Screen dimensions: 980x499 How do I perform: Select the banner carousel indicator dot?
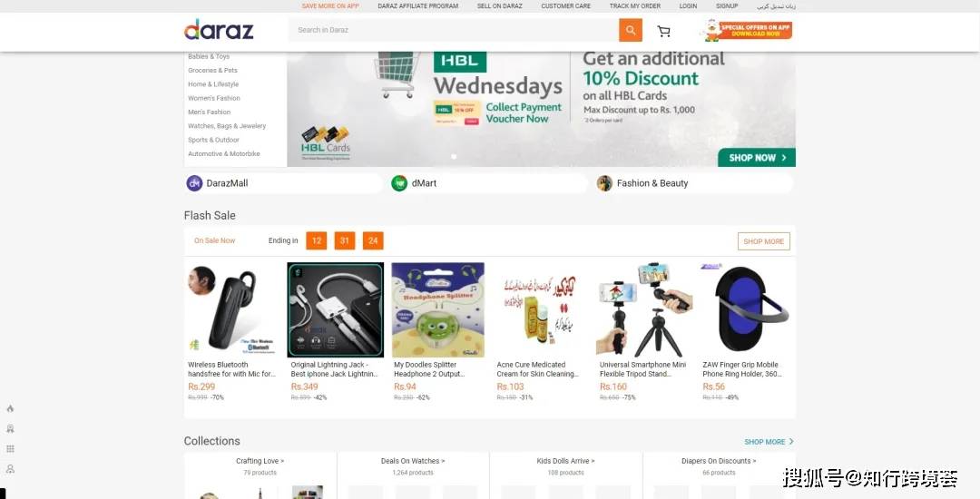click(x=454, y=157)
